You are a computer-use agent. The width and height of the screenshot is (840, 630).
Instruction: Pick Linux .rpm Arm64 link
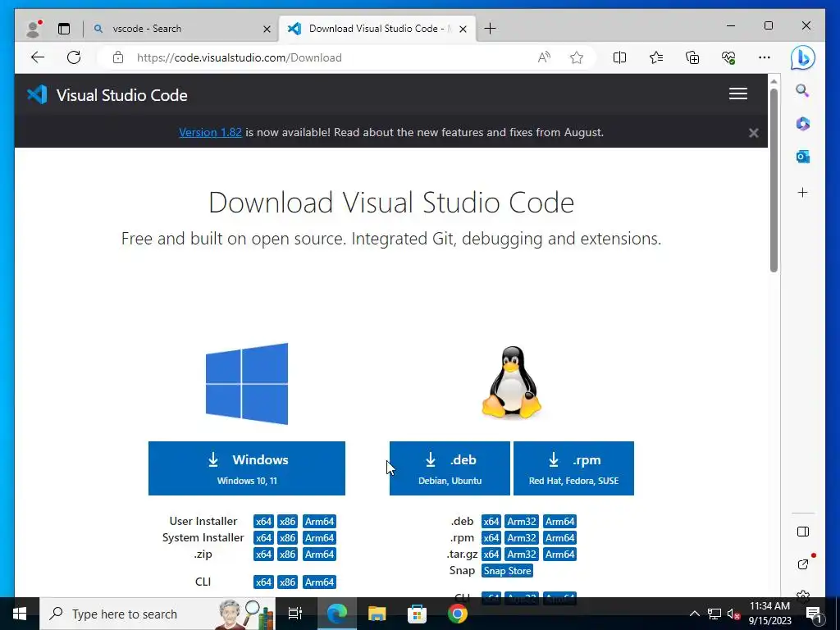pos(559,538)
